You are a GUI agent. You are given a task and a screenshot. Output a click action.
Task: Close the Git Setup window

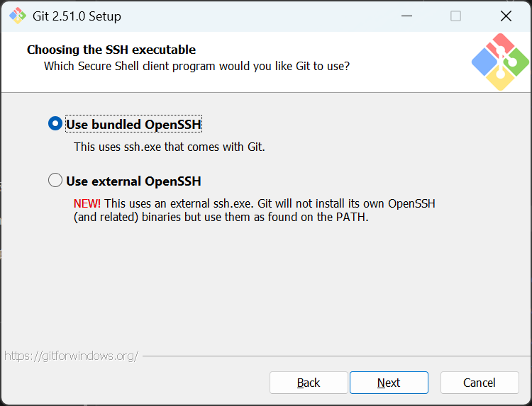coord(506,16)
